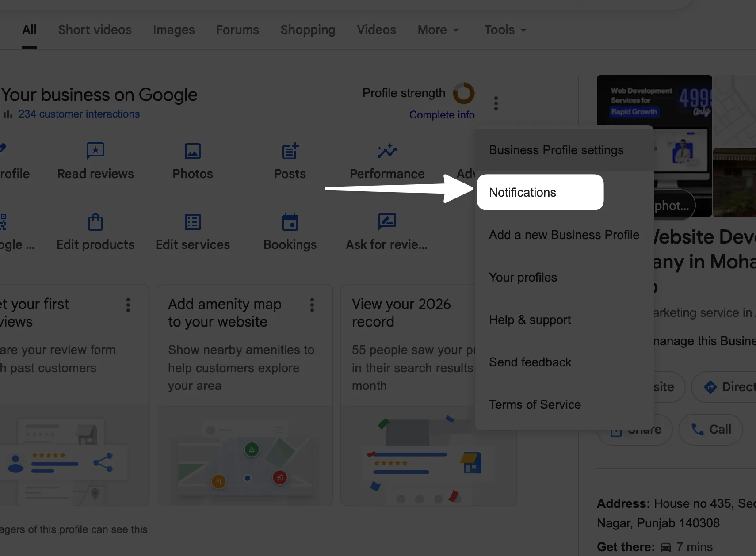Select Notifications in the menu
Image resolution: width=756 pixels, height=556 pixels.
(540, 192)
